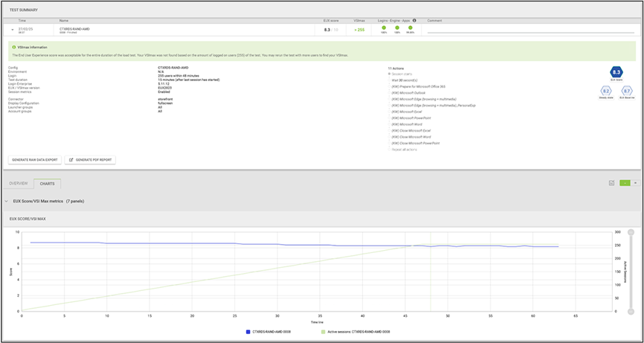
Task: Click the (KW) Microsoft PowerPoint action
Action: point(411,118)
